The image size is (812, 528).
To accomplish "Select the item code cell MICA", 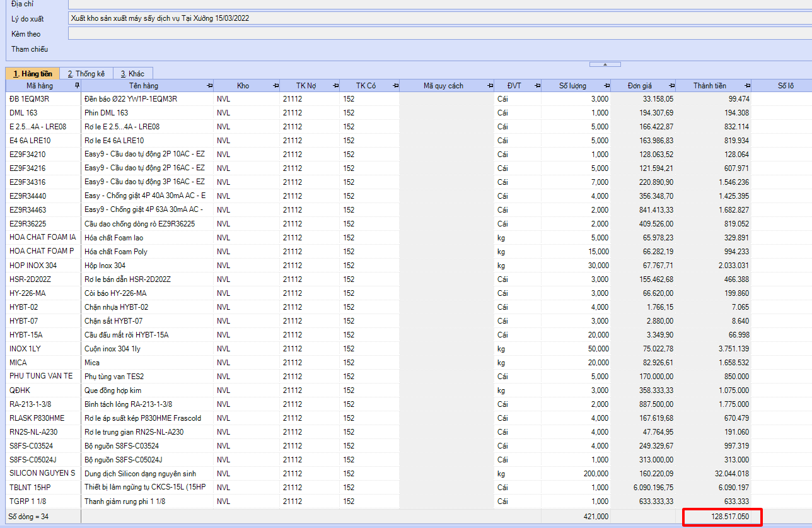I will [x=43, y=363].
